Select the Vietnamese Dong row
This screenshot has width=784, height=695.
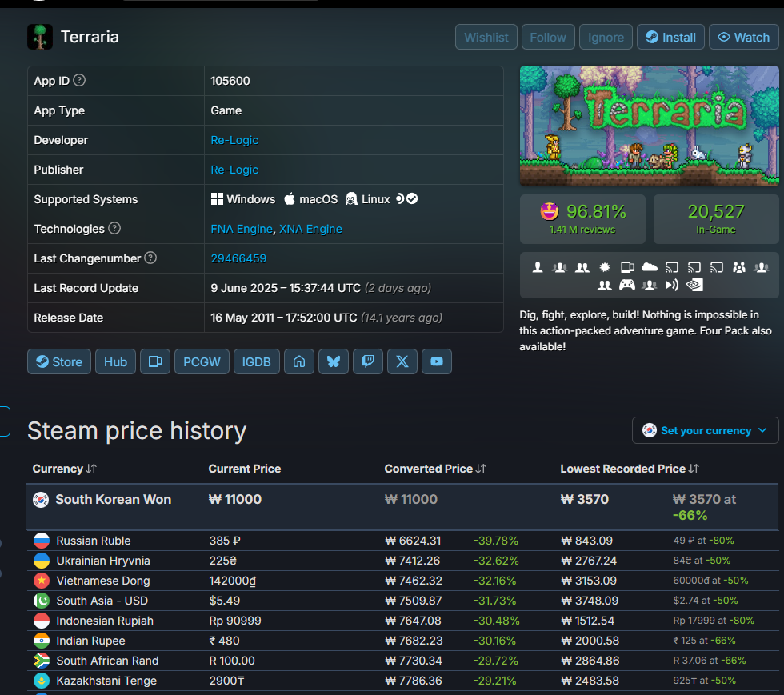pyautogui.click(x=402, y=581)
